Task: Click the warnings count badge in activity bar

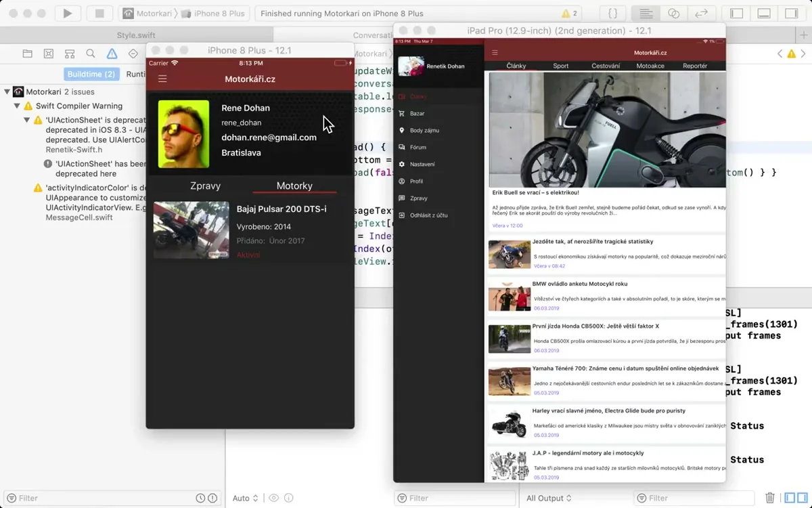Action: 570,14
